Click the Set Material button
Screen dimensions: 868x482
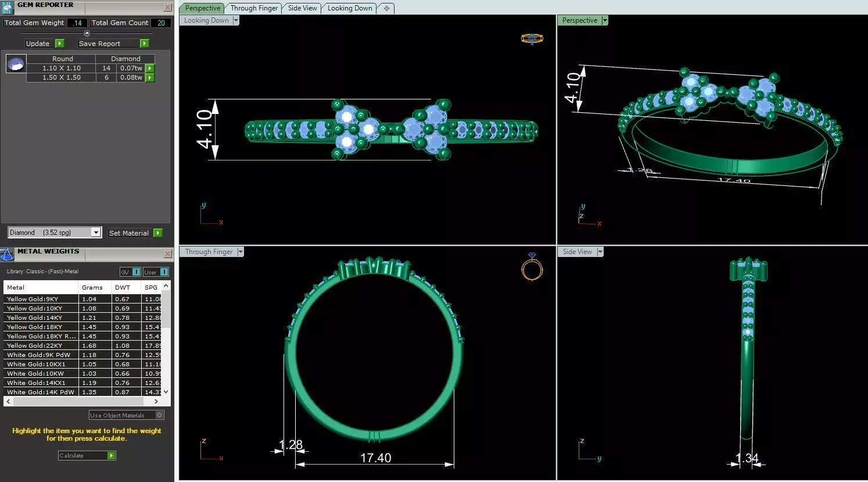point(129,233)
